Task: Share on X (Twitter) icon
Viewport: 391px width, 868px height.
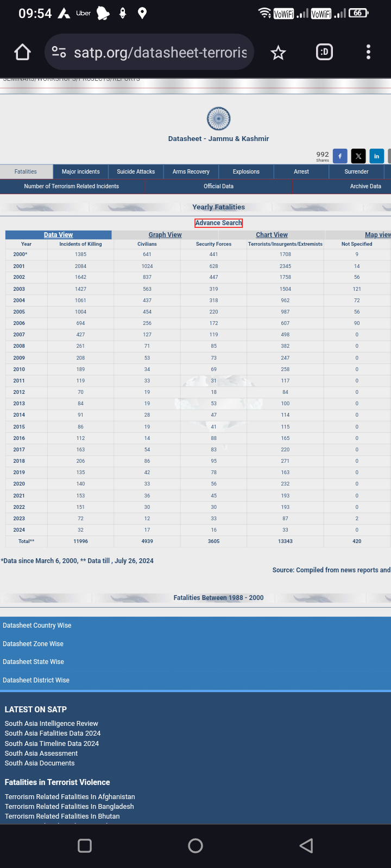Action: [358, 156]
